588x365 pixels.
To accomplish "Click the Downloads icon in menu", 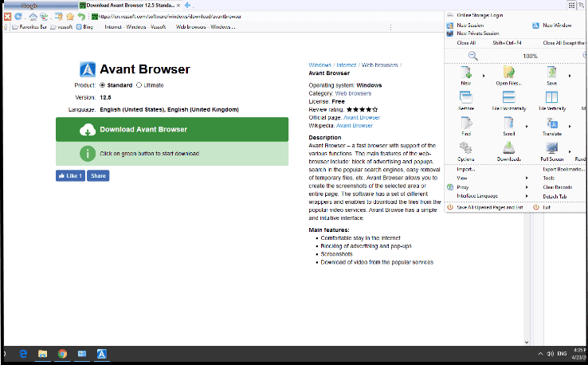I will pos(508,148).
